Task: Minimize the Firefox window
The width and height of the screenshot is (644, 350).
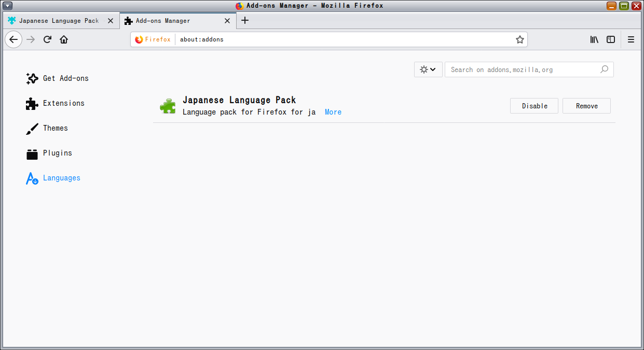Action: click(x=612, y=6)
